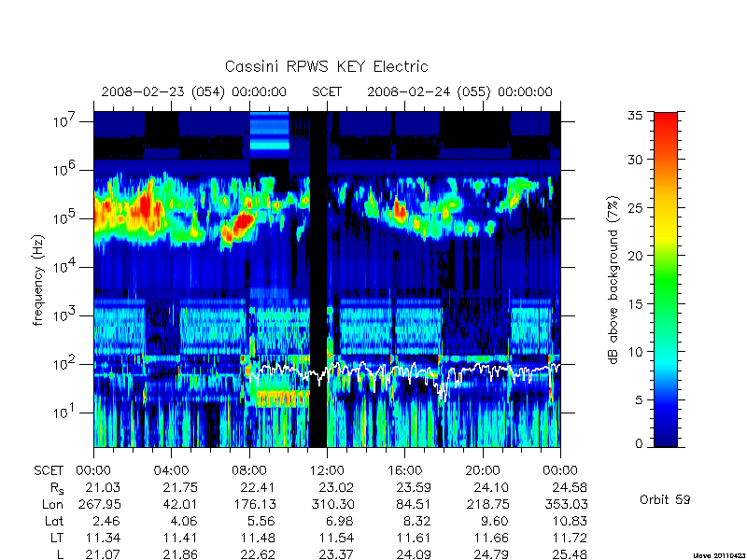The image size is (747, 560).
Task: Click the "dB above background (7%)" label
Action: 613,280
